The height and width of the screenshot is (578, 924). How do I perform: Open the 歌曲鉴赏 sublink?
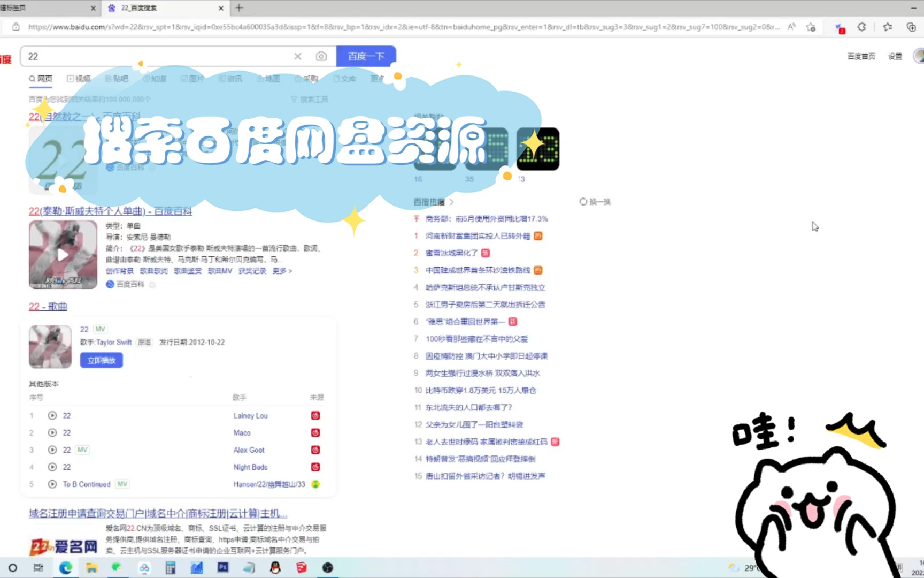pos(188,271)
